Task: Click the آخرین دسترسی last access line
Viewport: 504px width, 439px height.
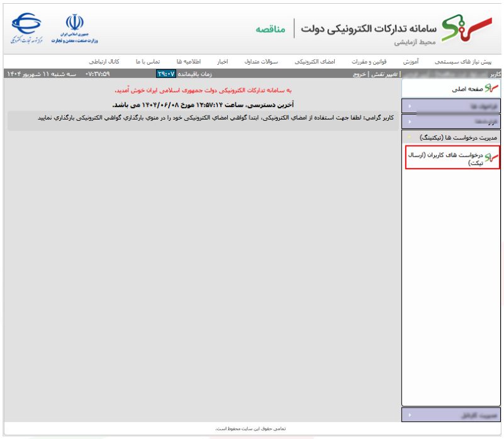Action: click(x=203, y=105)
